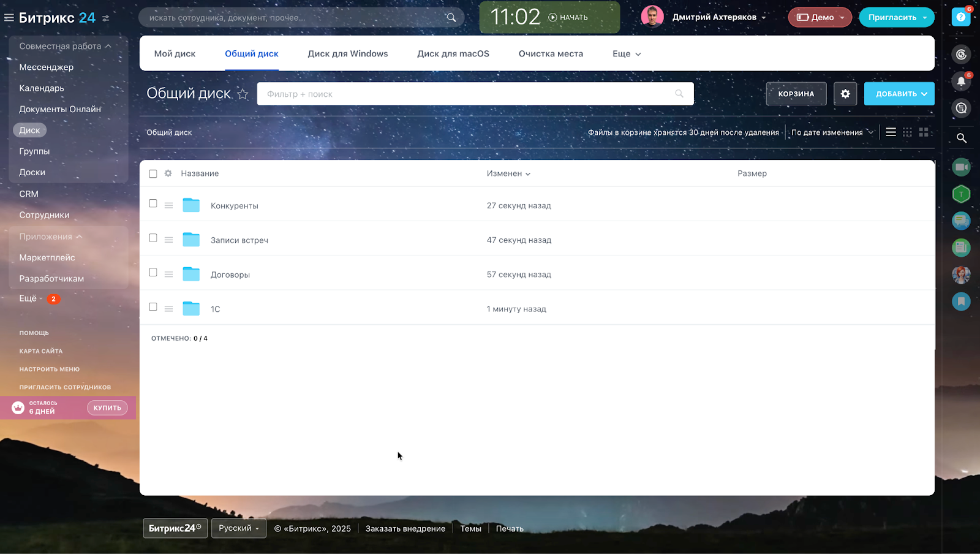Check the Договоры folder checkbox

tap(153, 272)
